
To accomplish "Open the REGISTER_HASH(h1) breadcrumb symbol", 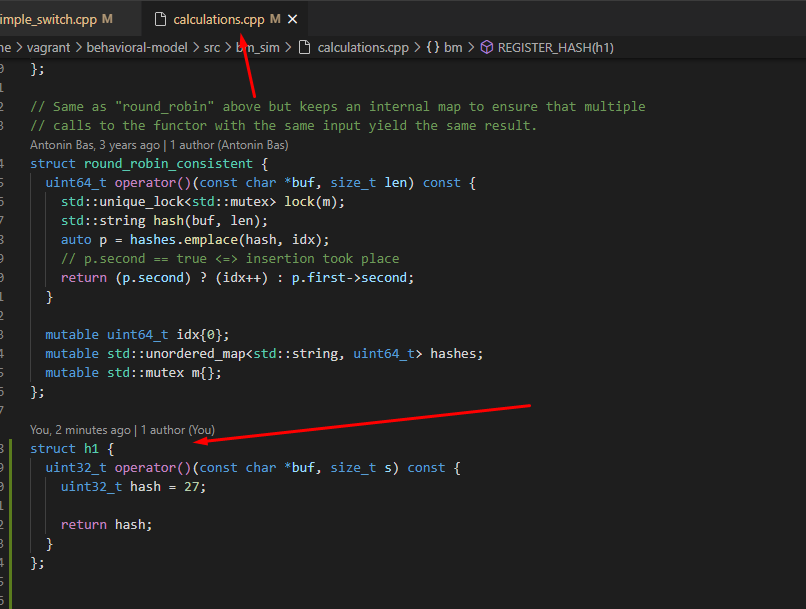I will [556, 48].
